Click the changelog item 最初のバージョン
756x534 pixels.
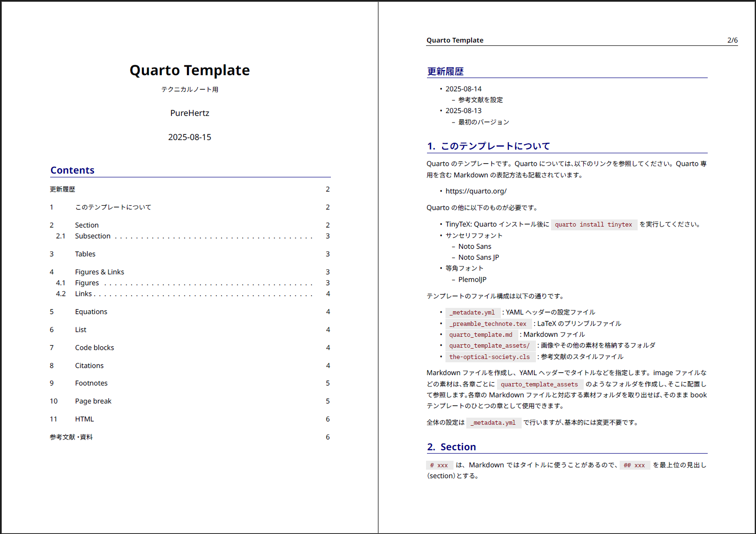[x=484, y=122]
